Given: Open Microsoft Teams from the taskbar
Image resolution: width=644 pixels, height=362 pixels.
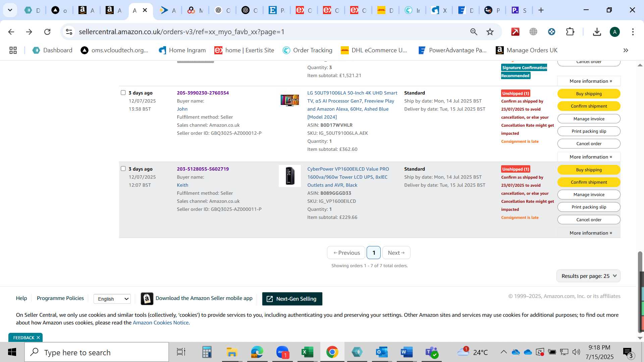Looking at the screenshot, I should coord(432,352).
